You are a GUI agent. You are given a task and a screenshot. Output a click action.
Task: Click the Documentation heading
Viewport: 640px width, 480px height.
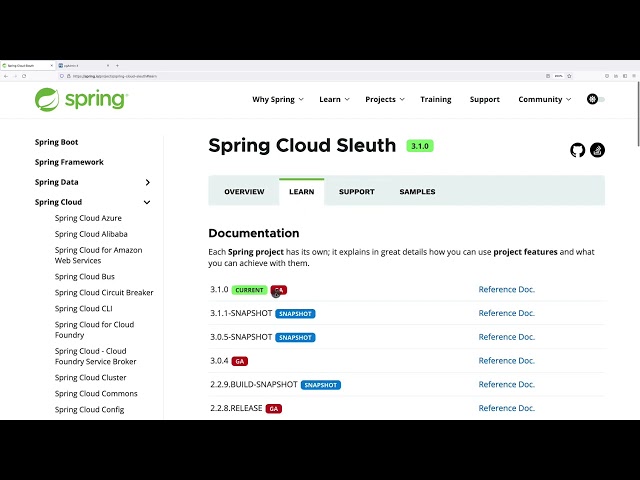pos(253,233)
